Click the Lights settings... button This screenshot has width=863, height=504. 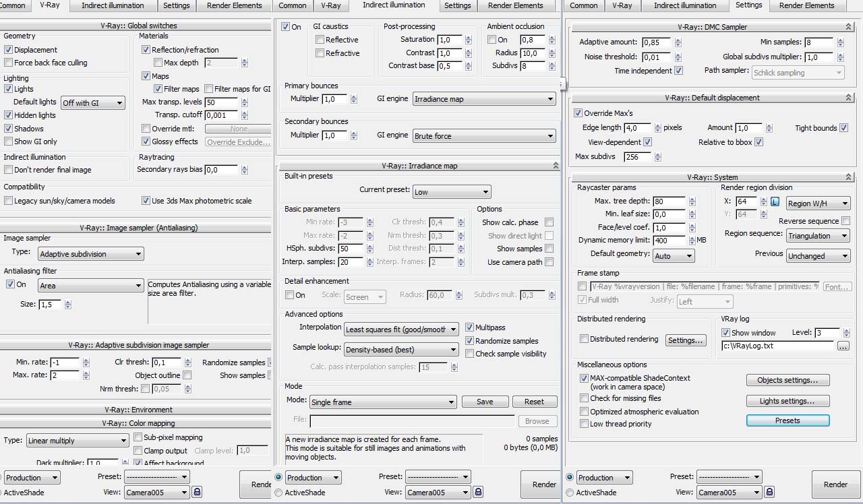(x=787, y=401)
